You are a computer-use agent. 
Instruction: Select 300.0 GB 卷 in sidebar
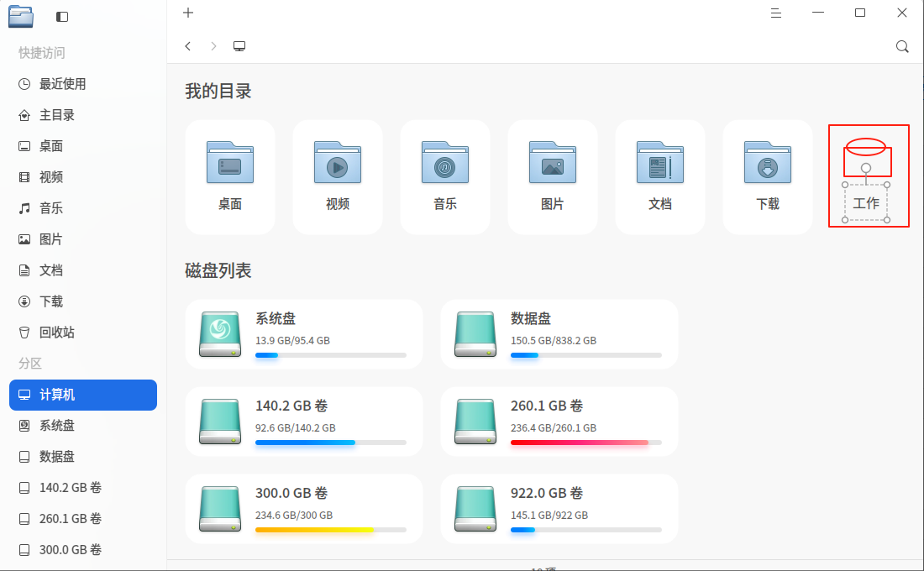pos(83,550)
